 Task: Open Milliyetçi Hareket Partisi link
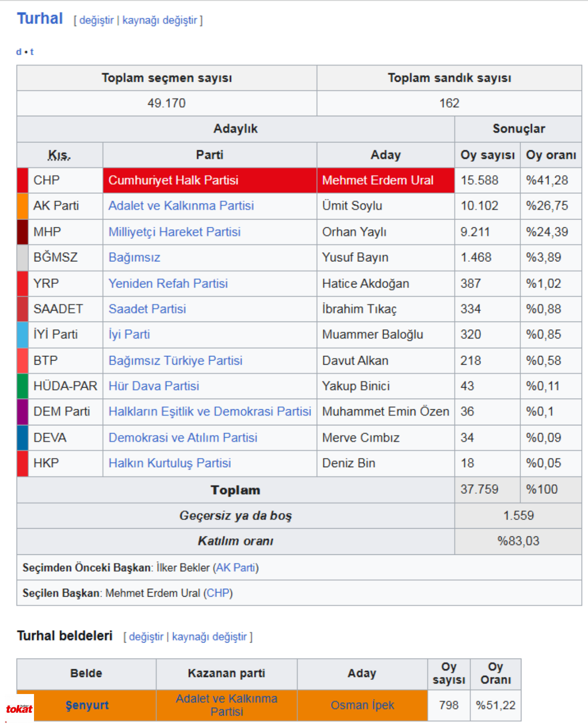click(175, 231)
